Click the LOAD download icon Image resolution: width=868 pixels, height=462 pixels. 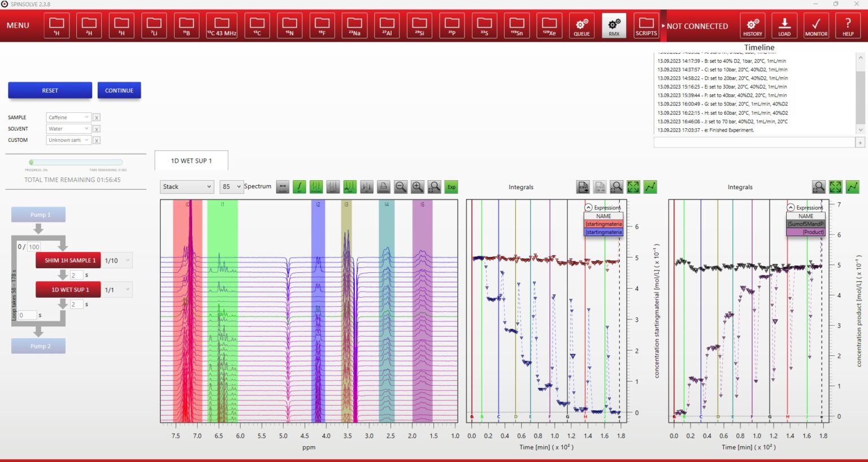click(x=784, y=26)
